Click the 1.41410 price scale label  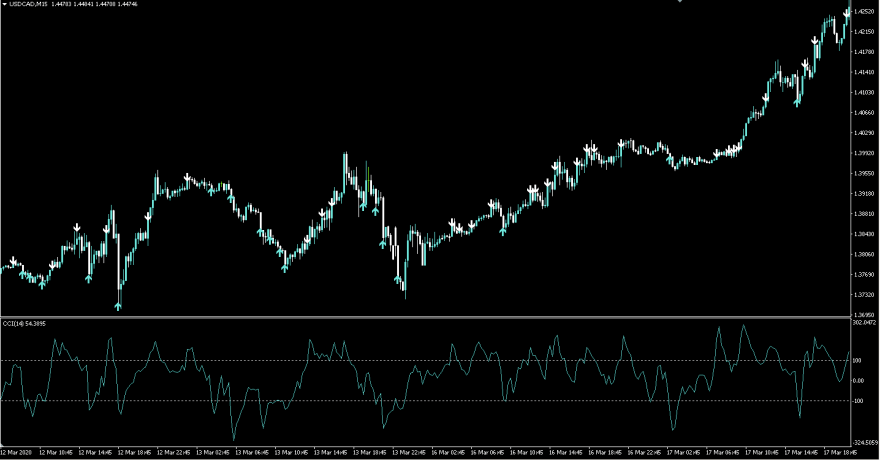(x=865, y=72)
